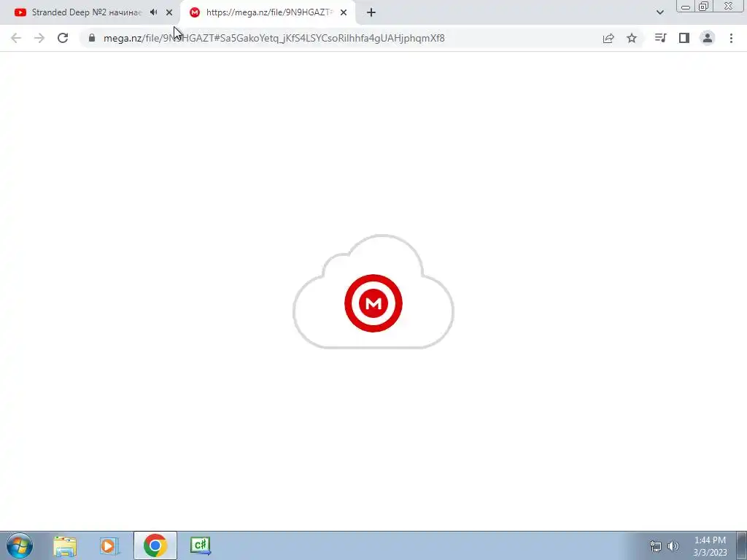
Task: Share this page via share icon
Action: tap(608, 38)
